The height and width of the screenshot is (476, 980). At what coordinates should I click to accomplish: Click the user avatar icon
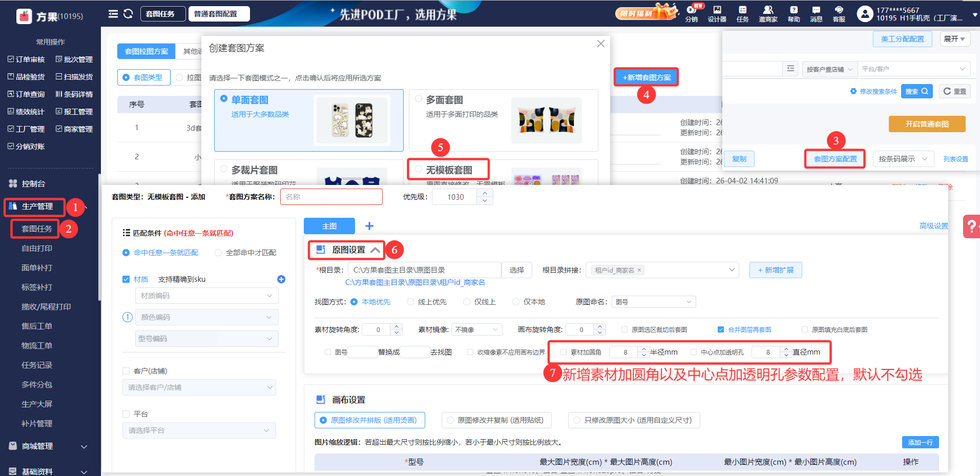[865, 14]
